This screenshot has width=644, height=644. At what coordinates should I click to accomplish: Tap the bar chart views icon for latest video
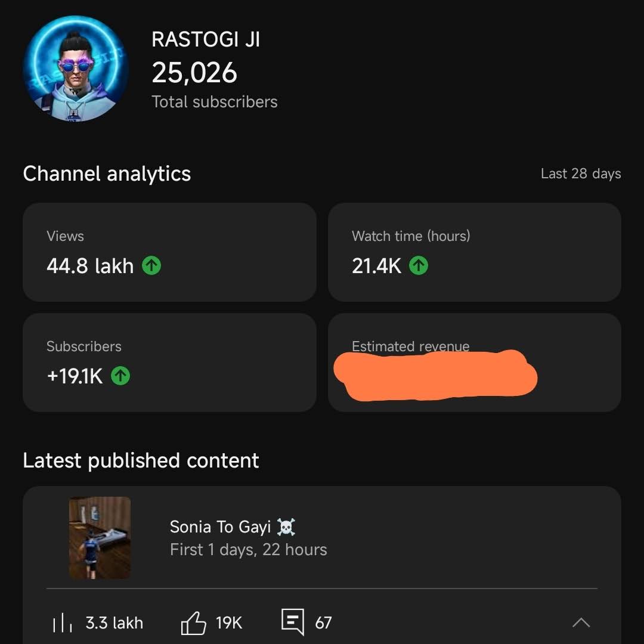point(63,623)
